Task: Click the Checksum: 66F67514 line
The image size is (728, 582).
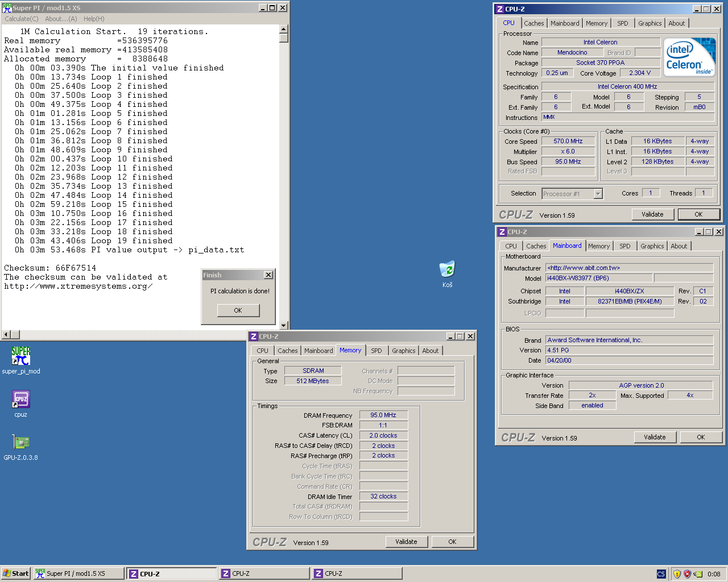Action: pos(50,268)
